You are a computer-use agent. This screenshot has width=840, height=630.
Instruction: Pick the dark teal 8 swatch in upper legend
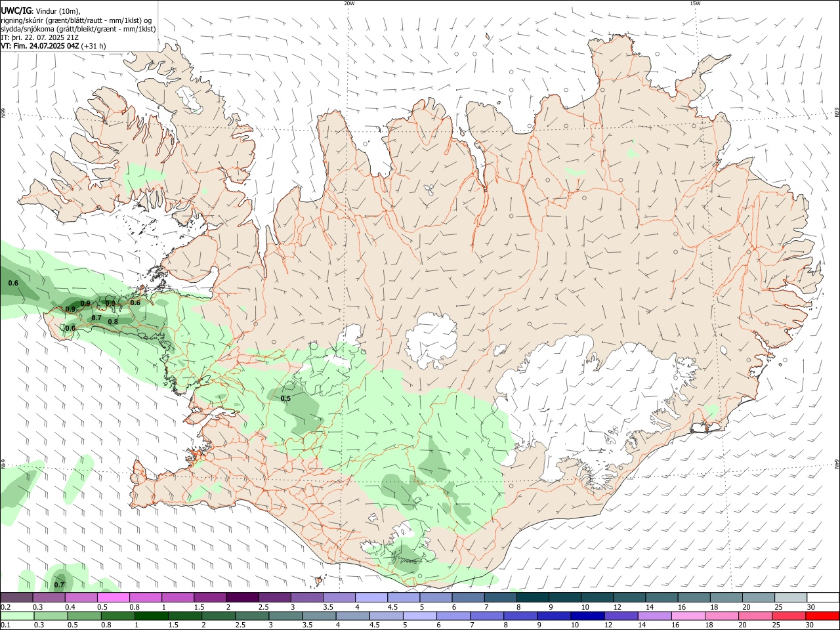[533, 597]
